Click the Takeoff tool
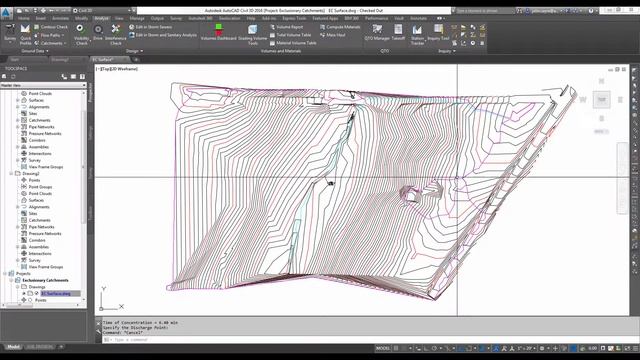This screenshot has height=360, width=640. [x=398, y=32]
